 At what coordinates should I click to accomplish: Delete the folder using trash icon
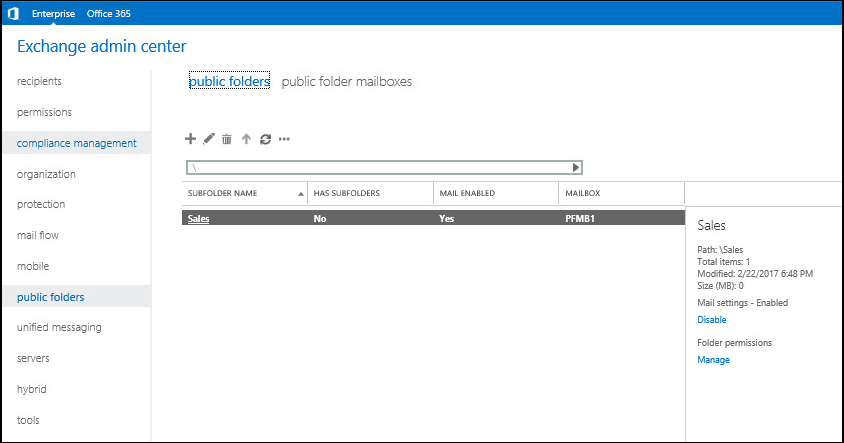coord(227,139)
